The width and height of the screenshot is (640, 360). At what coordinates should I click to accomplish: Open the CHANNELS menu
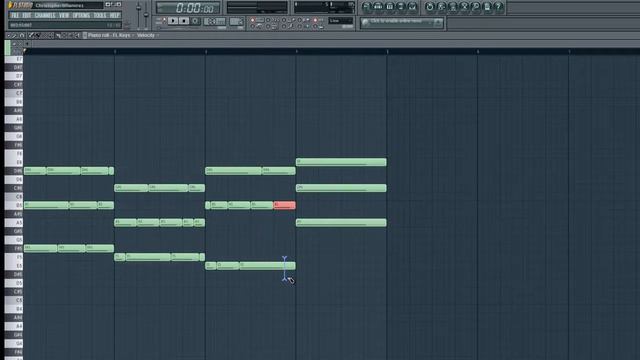coord(45,16)
